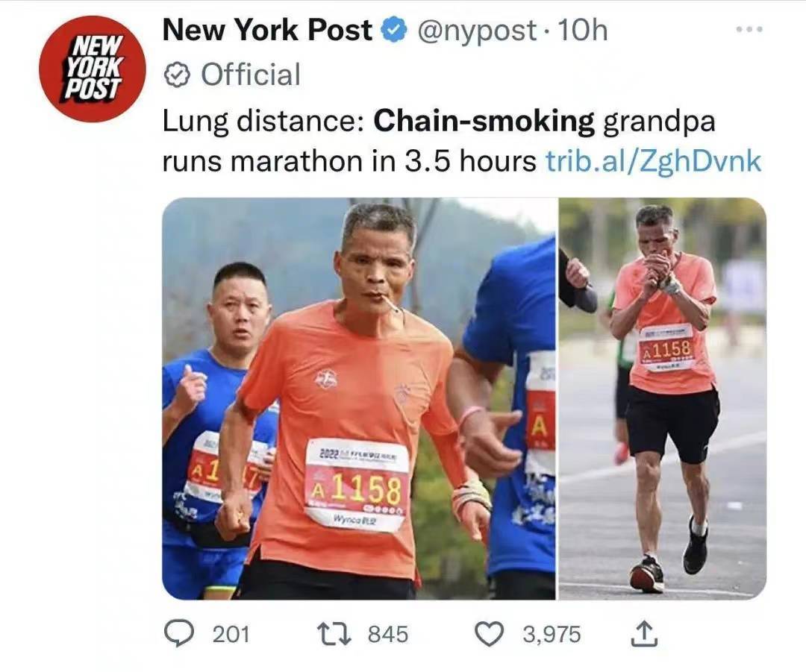Like the tweet with the heart icon

tap(488, 633)
